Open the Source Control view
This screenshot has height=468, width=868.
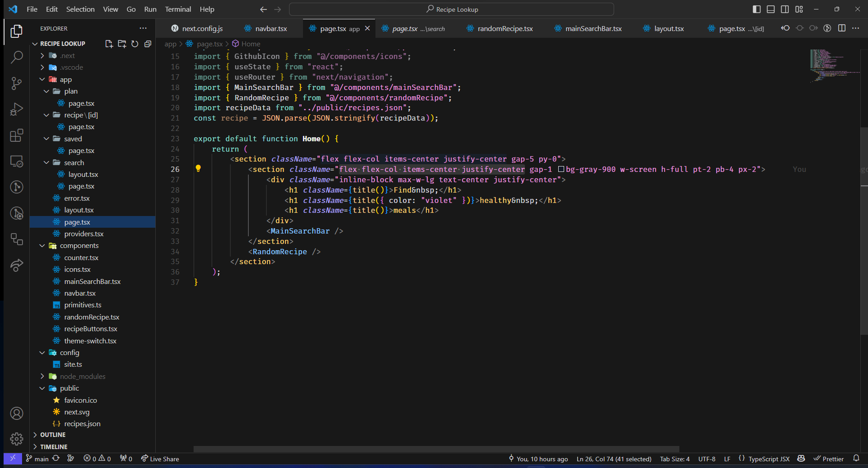coord(17,83)
